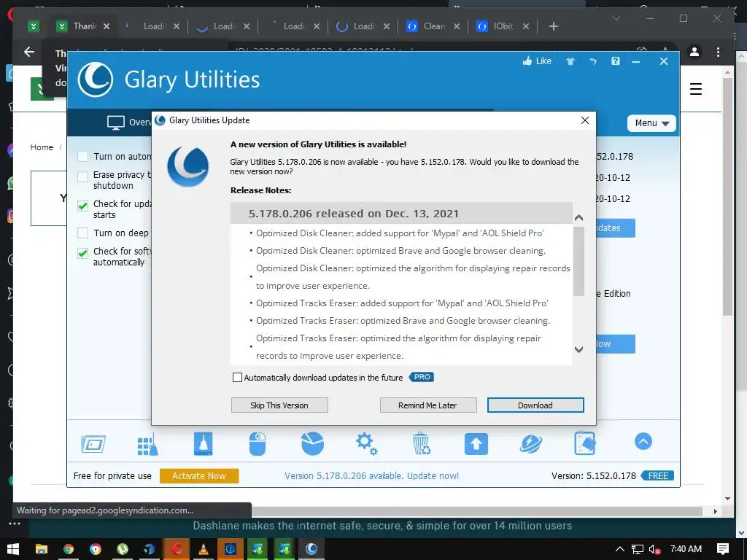The image size is (747, 560).
Task: Select the Overview tab in Glary Utilities
Action: [129, 122]
